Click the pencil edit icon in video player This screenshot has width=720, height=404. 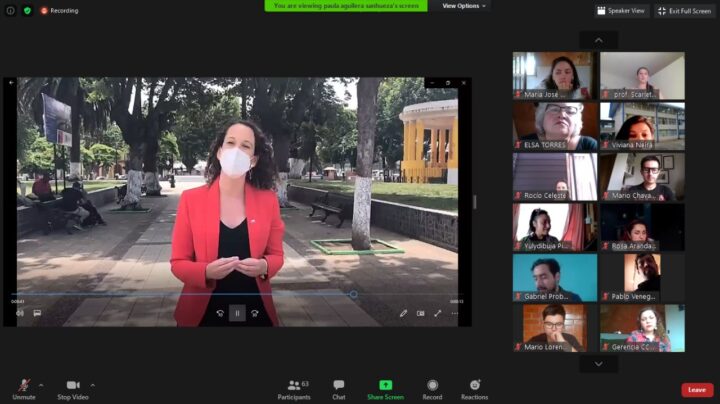pos(404,313)
